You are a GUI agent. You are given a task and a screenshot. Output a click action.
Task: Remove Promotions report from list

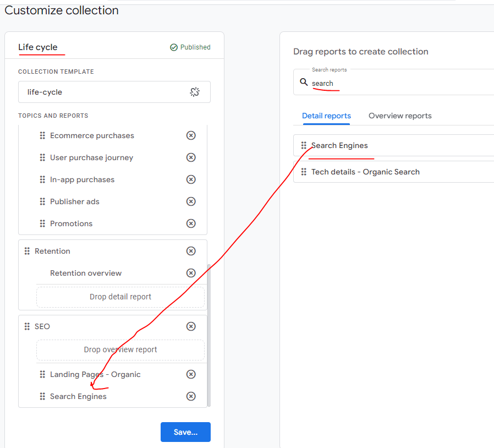[x=191, y=223]
